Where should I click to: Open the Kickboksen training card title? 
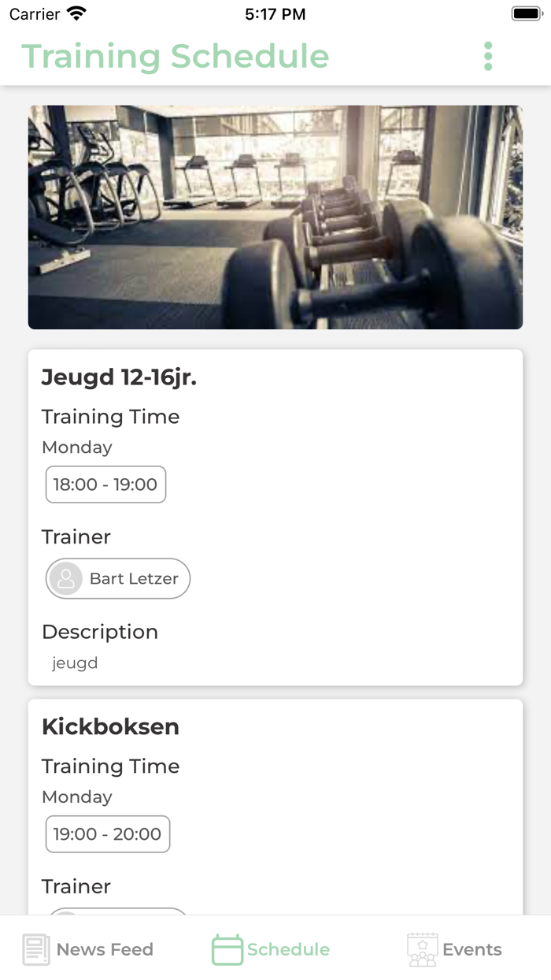tap(110, 726)
